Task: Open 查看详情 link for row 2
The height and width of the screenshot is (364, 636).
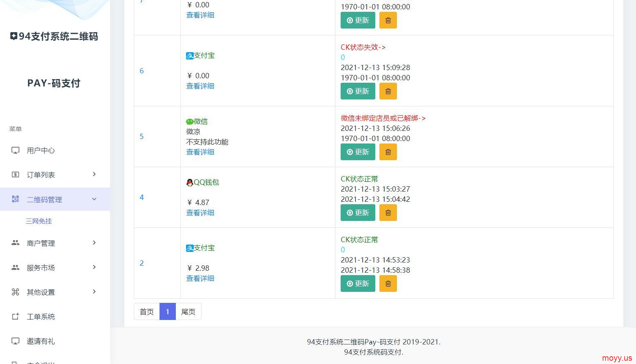Action: click(200, 278)
